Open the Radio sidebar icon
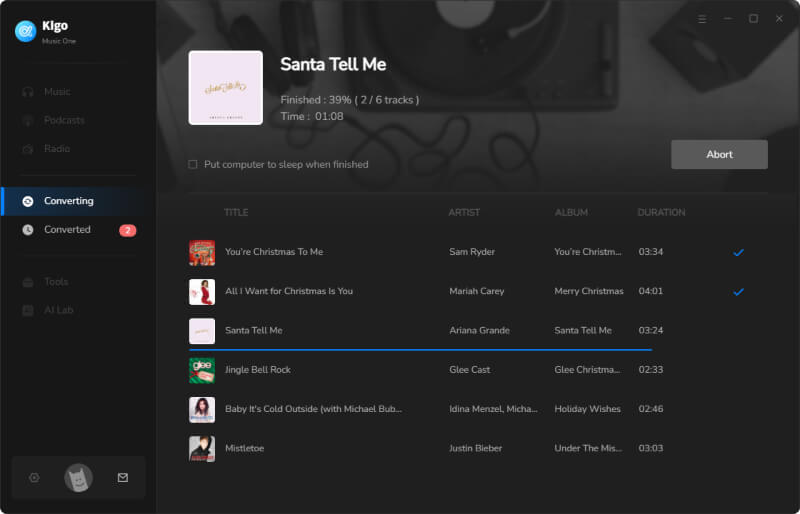This screenshot has width=800, height=514. click(28, 149)
